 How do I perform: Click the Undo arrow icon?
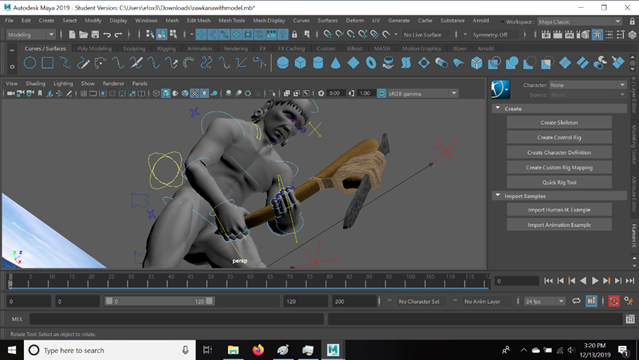[107, 35]
